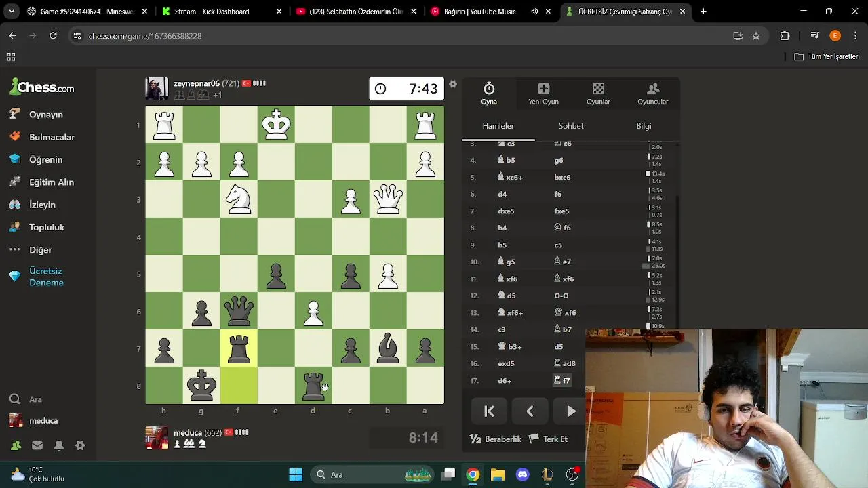Open a new browser tab

703,12
